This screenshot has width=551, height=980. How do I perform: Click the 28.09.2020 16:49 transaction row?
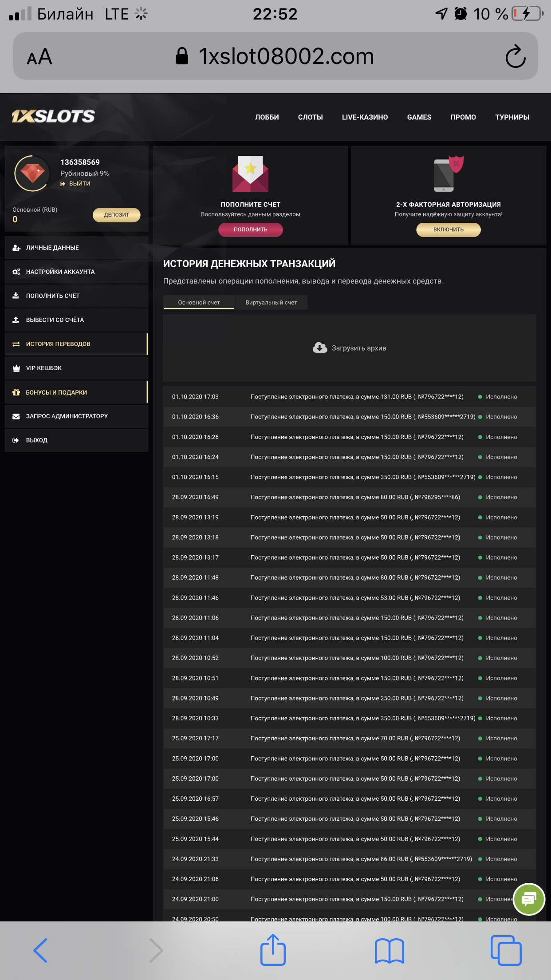350,497
